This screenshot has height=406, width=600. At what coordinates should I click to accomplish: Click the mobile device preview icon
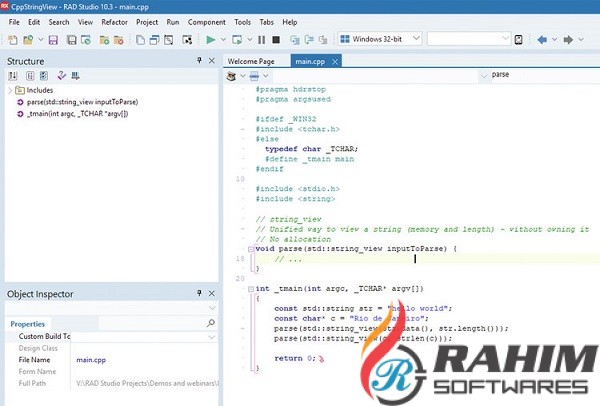point(518,39)
